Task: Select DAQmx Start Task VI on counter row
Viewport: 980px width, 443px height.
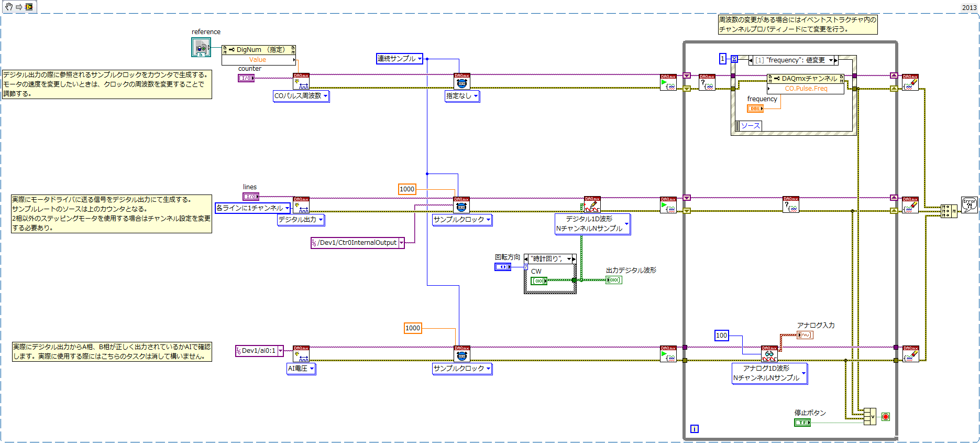Action: click(668, 82)
